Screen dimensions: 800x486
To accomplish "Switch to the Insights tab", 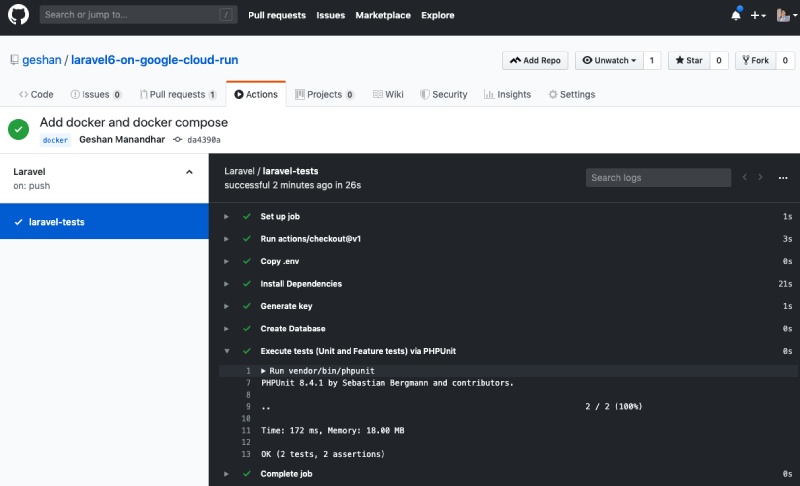I will tap(507, 94).
